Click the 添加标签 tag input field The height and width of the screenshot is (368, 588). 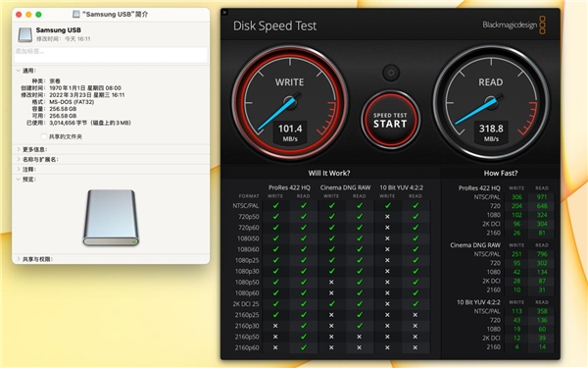click(x=111, y=55)
